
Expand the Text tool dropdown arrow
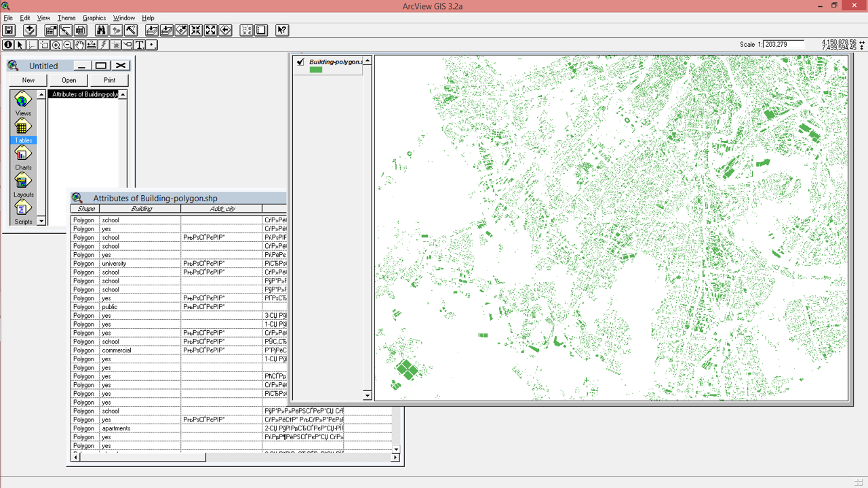(x=144, y=49)
